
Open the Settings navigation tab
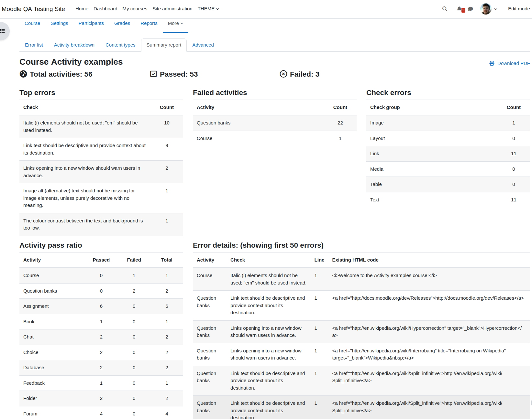click(59, 23)
